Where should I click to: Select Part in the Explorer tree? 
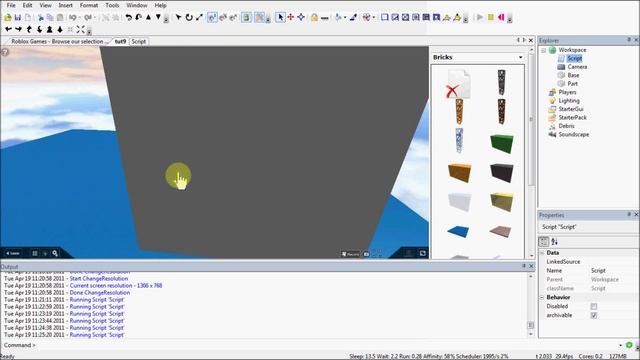pos(573,84)
